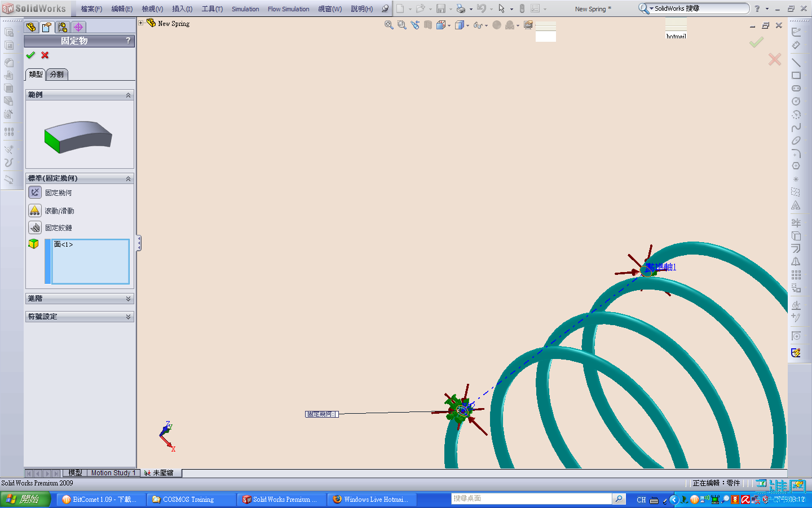Expand the New Spring flyout tree
The width and height of the screenshot is (812, 508).
(141, 23)
